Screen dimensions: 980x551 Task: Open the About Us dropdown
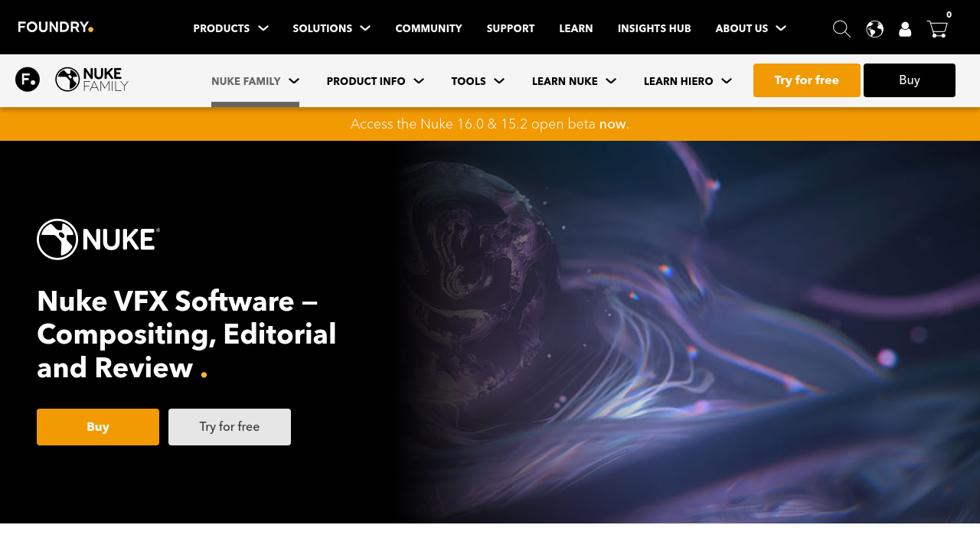point(750,29)
